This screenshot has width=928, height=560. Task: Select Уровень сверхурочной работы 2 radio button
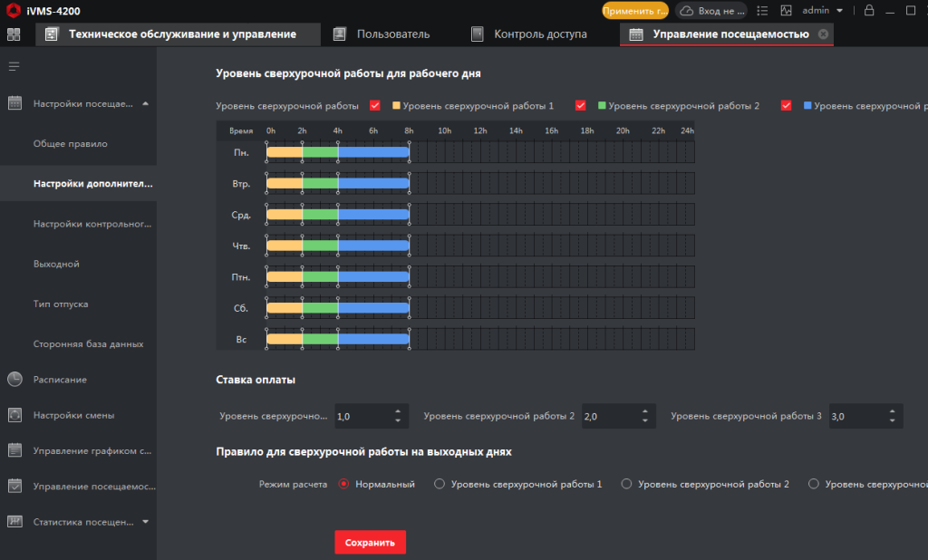(x=626, y=484)
